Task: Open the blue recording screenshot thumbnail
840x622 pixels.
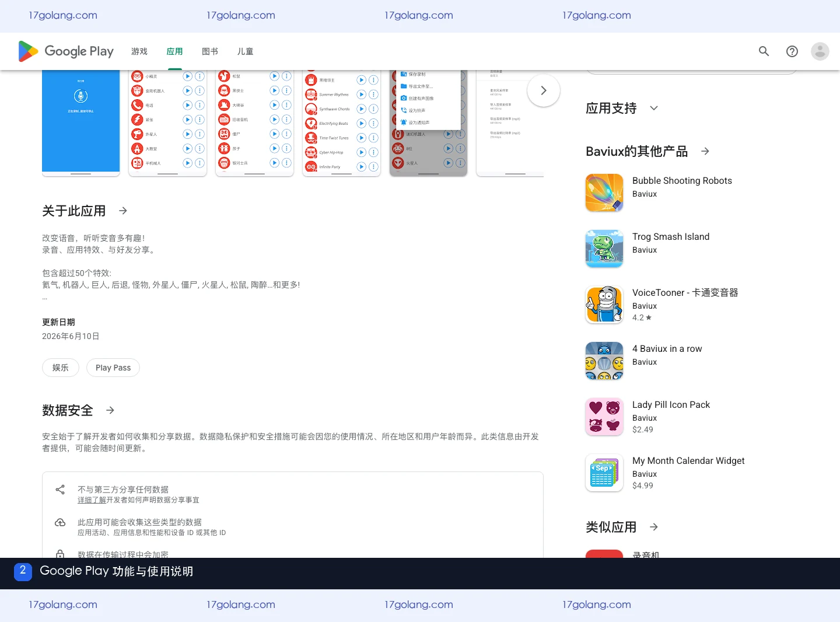Action: pyautogui.click(x=81, y=123)
